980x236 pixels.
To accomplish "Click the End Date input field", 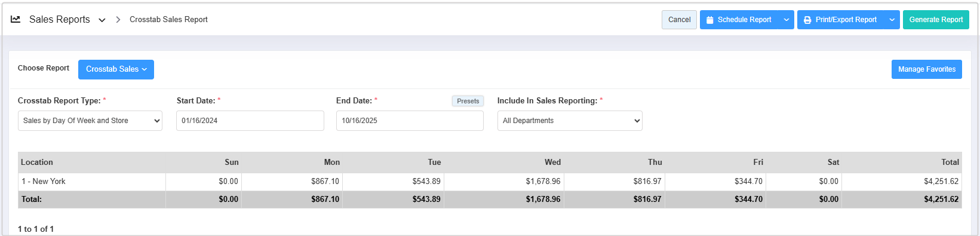I will coord(410,121).
